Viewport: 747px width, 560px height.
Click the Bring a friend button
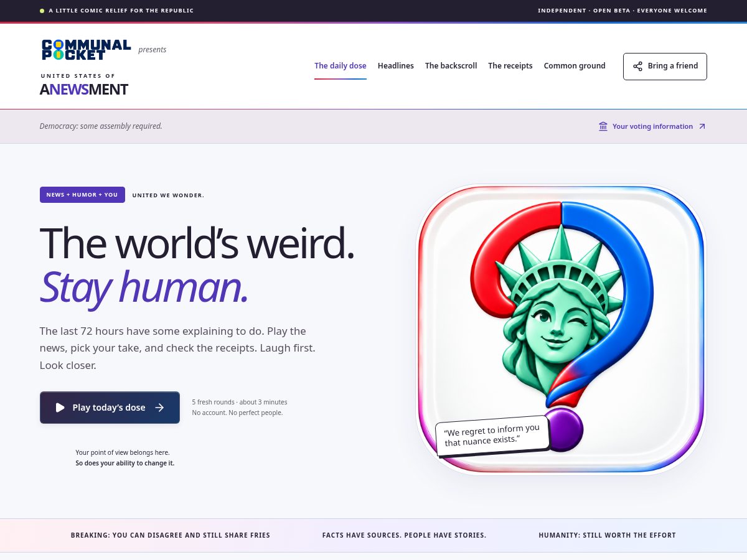click(x=665, y=67)
